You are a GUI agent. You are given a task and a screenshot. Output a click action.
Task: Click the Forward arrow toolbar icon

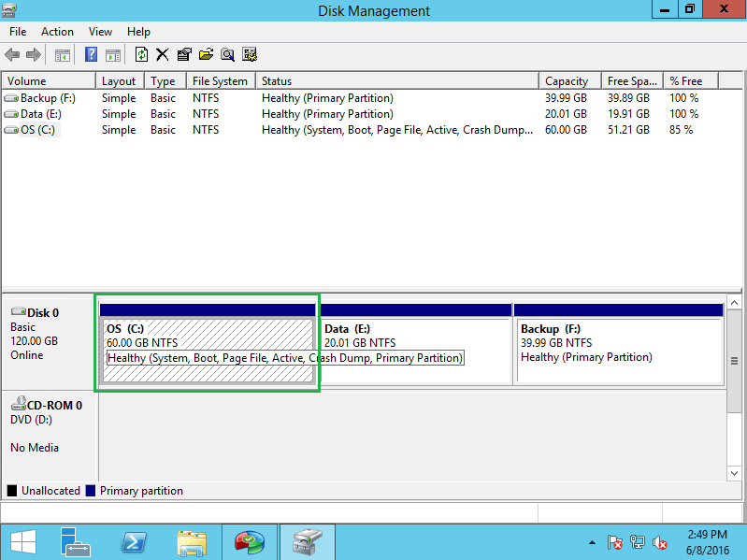[x=33, y=55]
